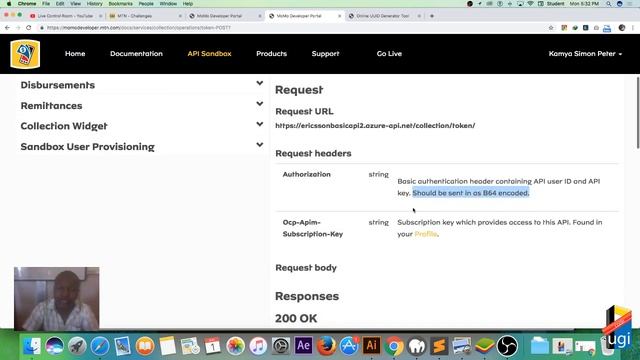
Task: Expand the Collection Widget section
Action: coord(260,124)
